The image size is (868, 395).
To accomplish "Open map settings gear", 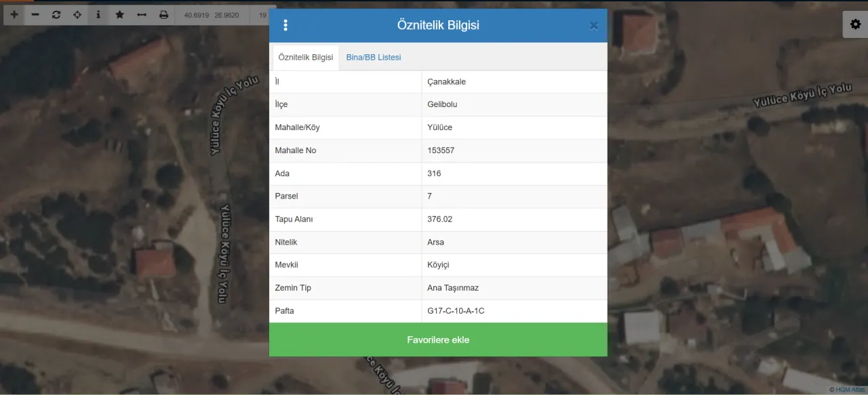I will (x=855, y=24).
